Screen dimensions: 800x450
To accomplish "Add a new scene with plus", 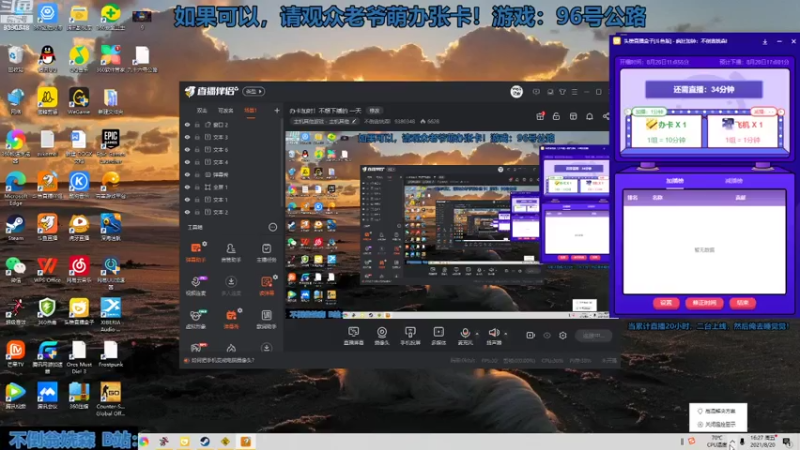I will (x=277, y=110).
